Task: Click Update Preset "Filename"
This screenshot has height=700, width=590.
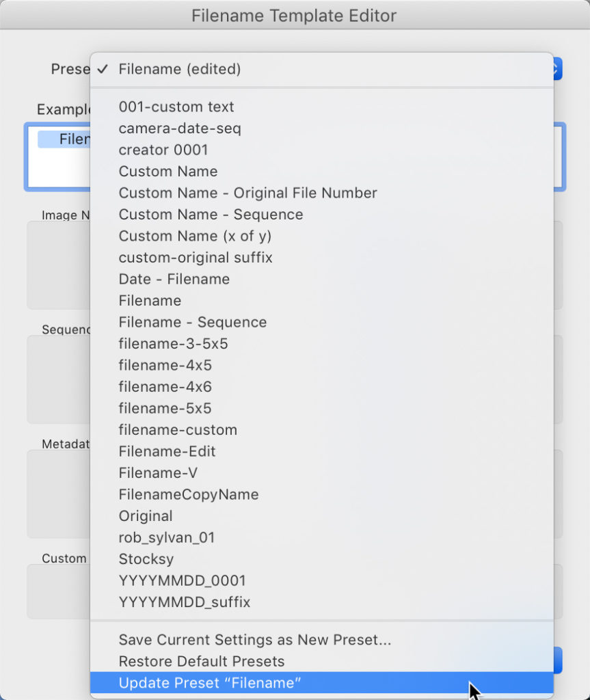Action: click(210, 683)
